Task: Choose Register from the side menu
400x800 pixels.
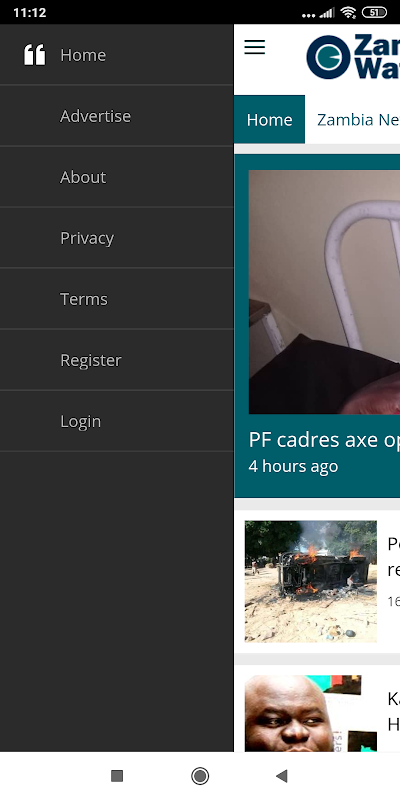Action: click(117, 360)
